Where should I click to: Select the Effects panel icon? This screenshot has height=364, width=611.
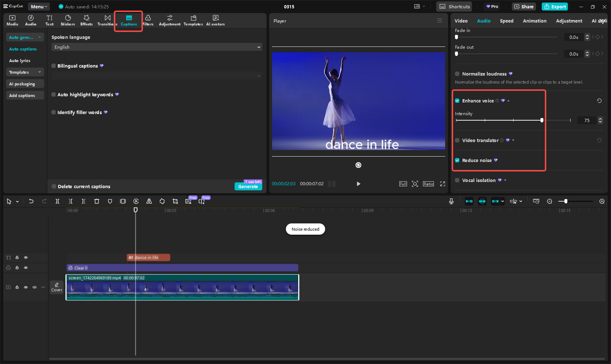pyautogui.click(x=86, y=20)
